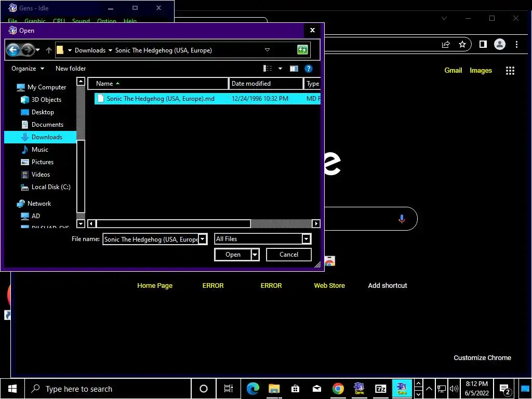This screenshot has width=532, height=399.
Task: Open File name history dropdown arrow
Action: tap(203, 239)
